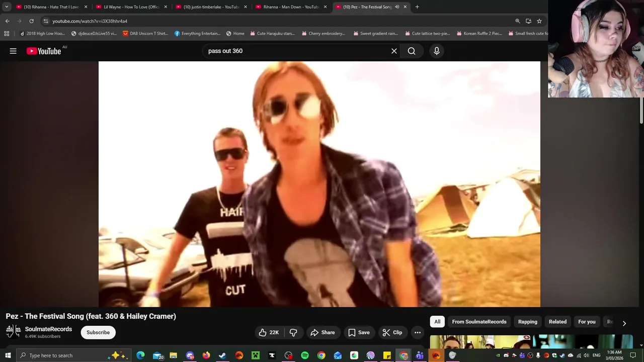Open the YouTube hamburger guide menu
The height and width of the screenshot is (362, 644).
[13, 51]
